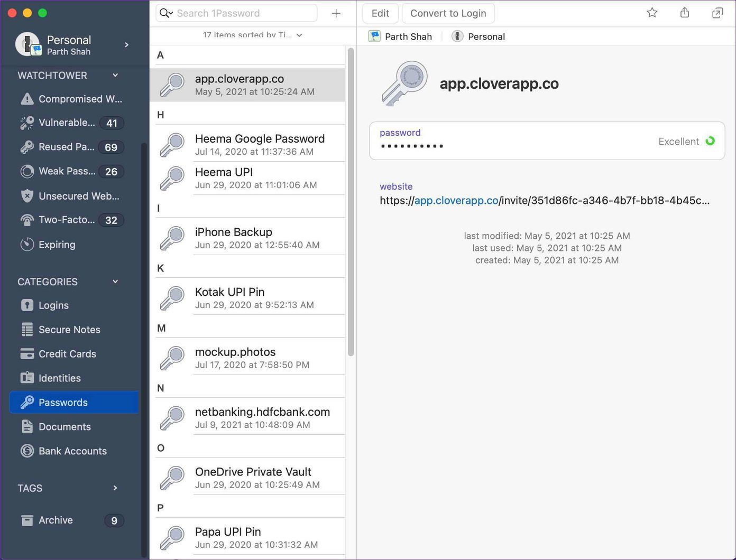Click the Bank Accounts dollar icon
The height and width of the screenshot is (560, 736).
27,451
